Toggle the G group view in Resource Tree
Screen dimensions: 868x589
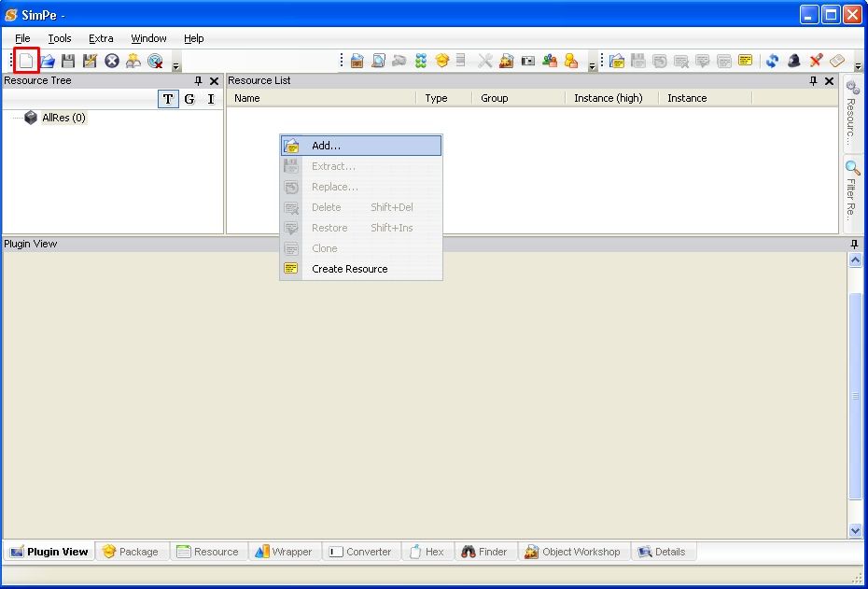point(189,99)
